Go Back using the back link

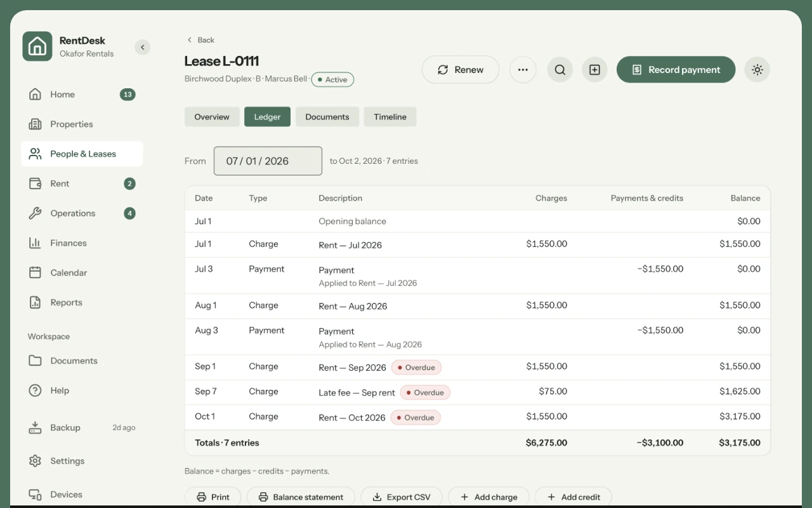point(200,40)
